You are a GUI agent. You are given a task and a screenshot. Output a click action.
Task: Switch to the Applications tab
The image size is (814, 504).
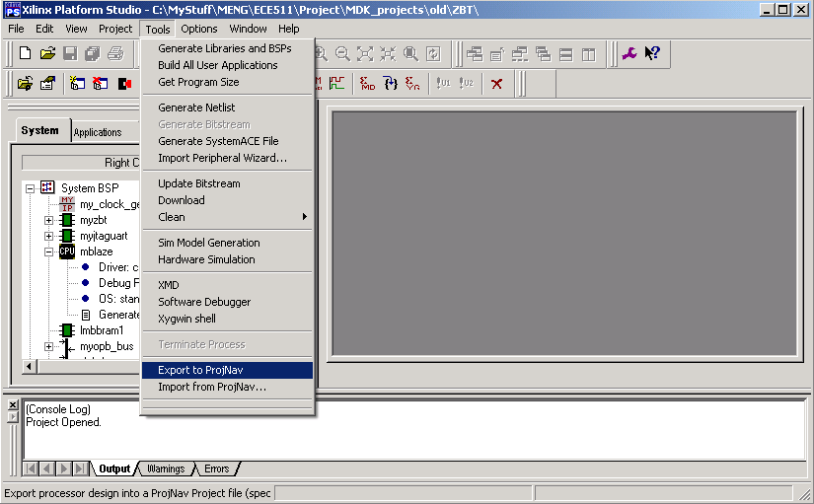point(98,132)
